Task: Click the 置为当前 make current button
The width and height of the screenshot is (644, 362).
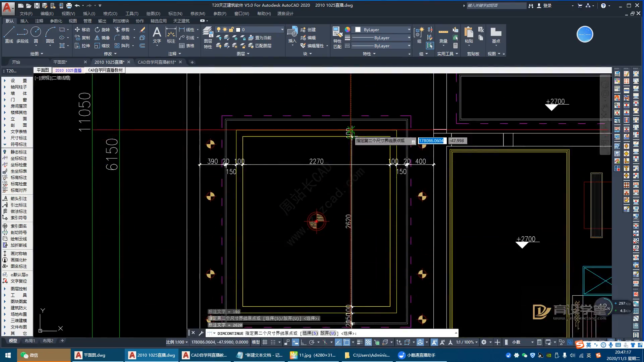Action: [260, 38]
